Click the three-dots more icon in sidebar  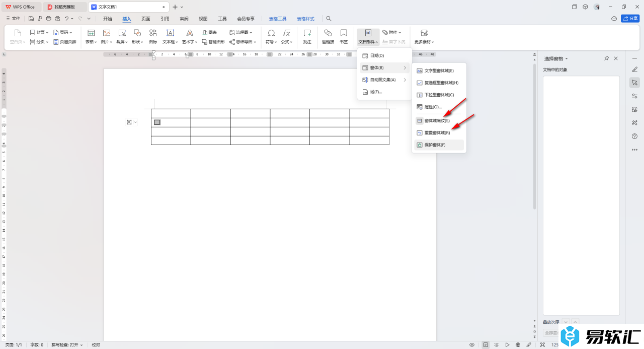coord(634,150)
